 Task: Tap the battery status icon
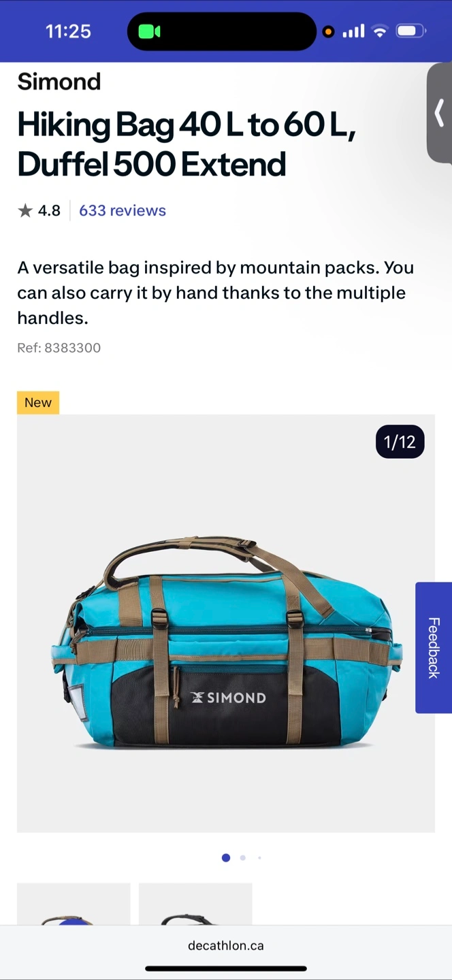410,31
